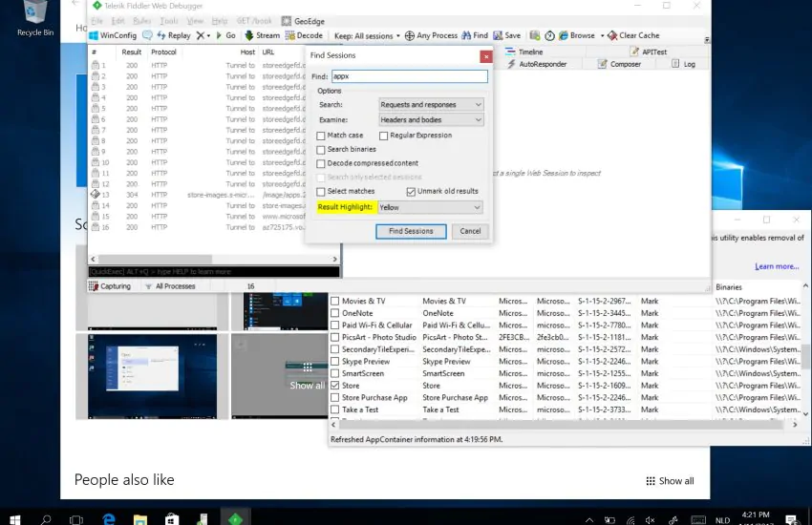
Task: Switch to Fiddler via green taskbar icon
Action: pos(235,518)
